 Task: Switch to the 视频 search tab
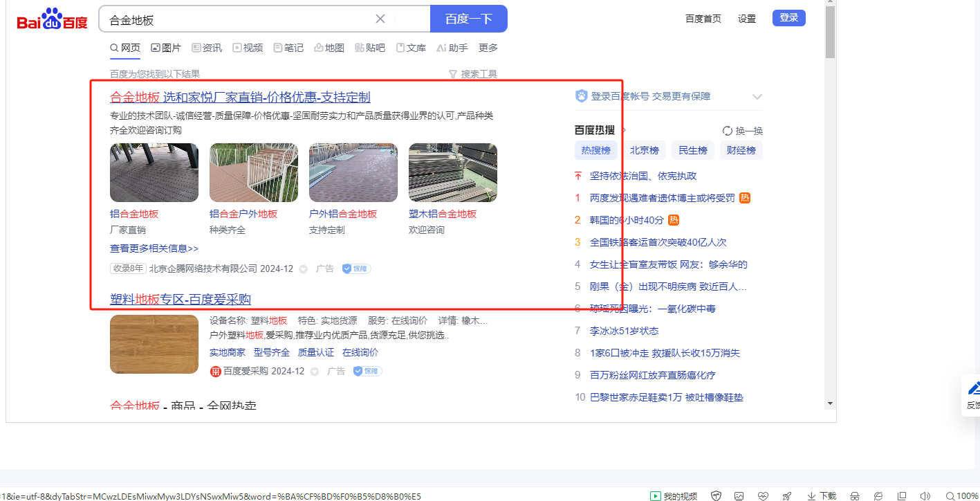(x=248, y=48)
